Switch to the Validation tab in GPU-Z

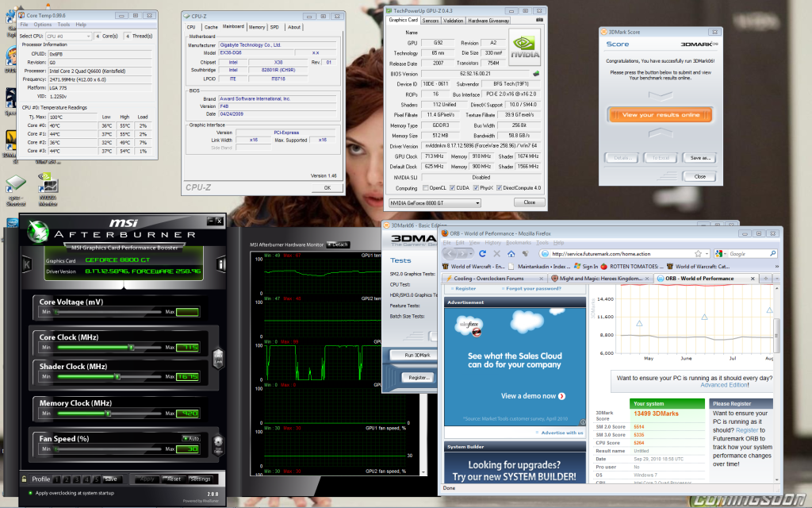coord(453,21)
